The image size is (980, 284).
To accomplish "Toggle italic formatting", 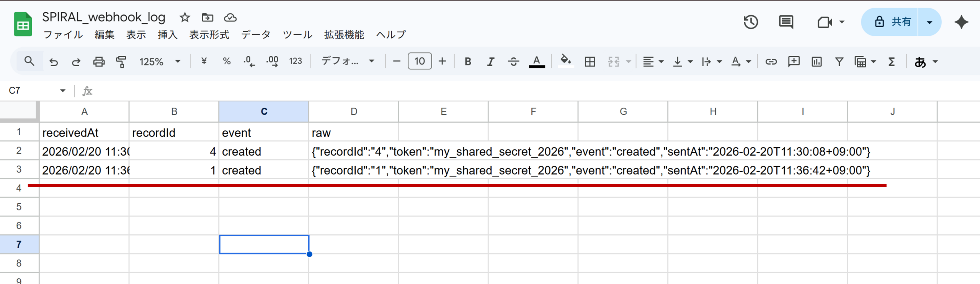I will [x=490, y=62].
